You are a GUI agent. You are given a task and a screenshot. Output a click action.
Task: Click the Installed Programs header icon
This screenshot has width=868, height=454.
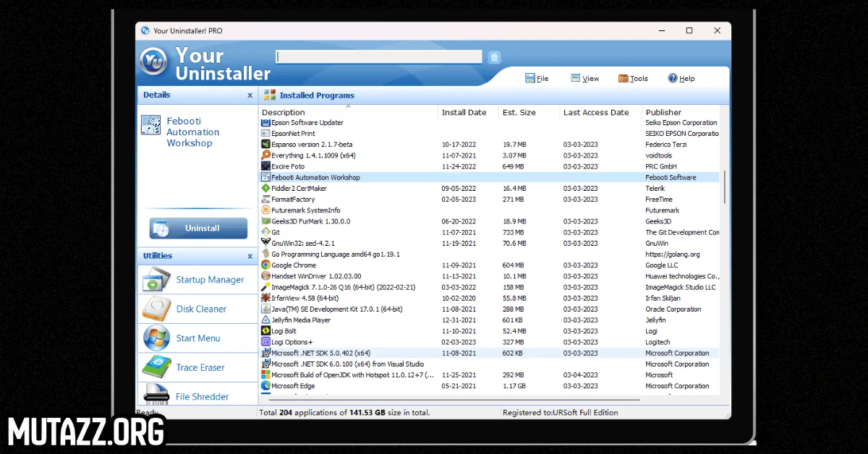tap(269, 95)
